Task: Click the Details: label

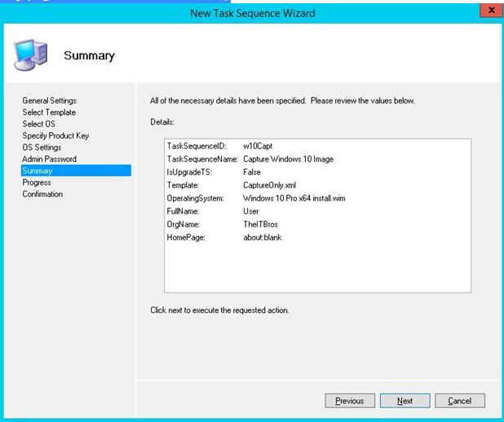Action: click(x=162, y=122)
